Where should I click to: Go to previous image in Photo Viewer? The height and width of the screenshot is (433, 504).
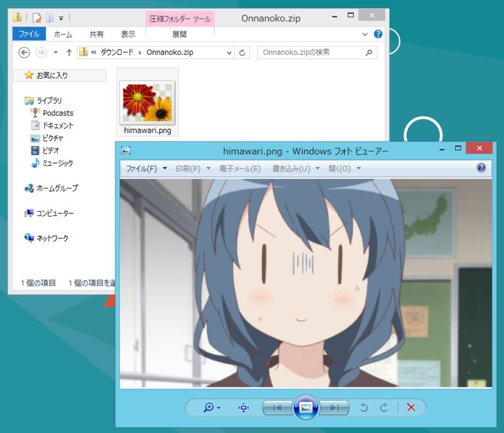pyautogui.click(x=277, y=408)
